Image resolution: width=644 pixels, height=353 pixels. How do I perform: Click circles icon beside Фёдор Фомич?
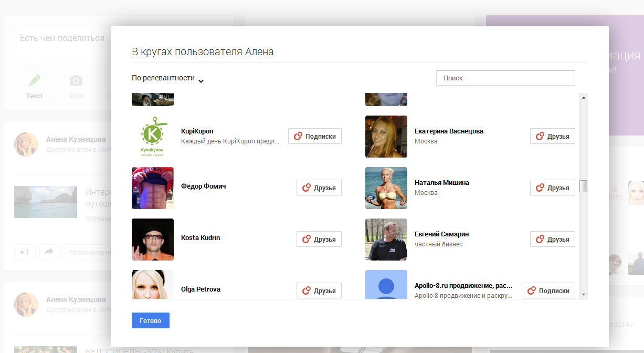307,188
